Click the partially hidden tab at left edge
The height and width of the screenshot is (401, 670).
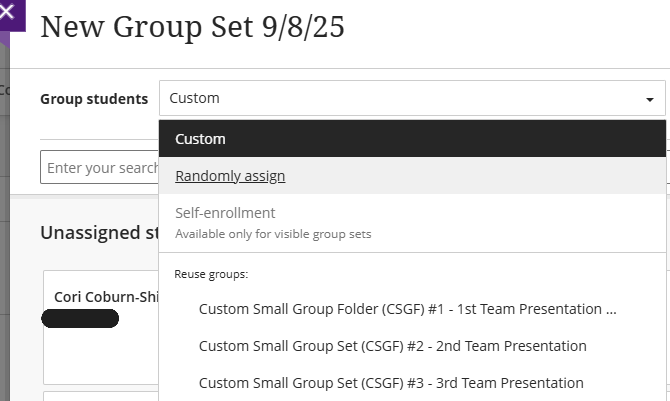click(4, 90)
